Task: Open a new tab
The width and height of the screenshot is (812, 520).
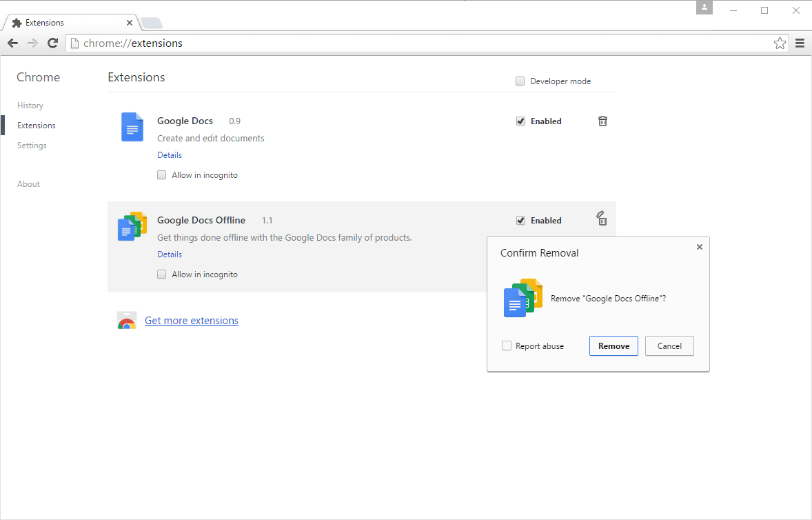Action: point(152,23)
